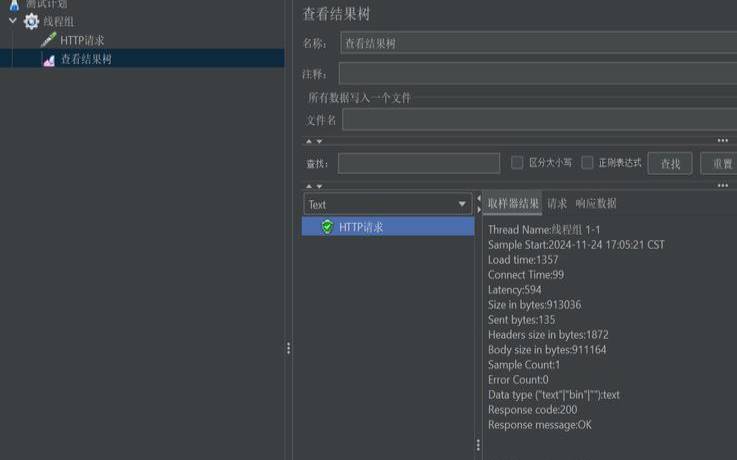Click the 查看结果树 listener chart icon
Viewport: 737px width, 460px height.
[49, 60]
